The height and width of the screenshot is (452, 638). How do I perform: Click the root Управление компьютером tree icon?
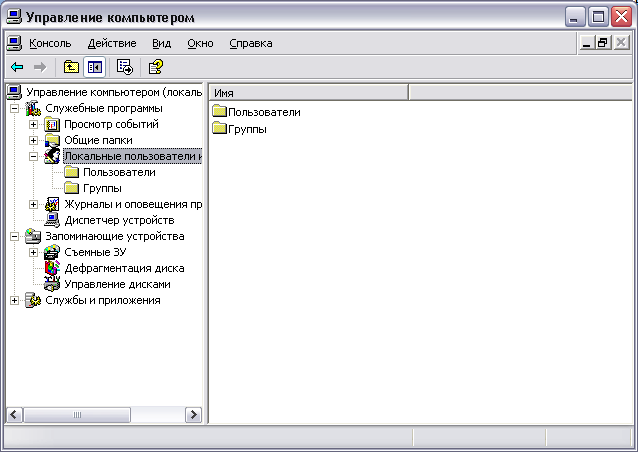pos(14,92)
